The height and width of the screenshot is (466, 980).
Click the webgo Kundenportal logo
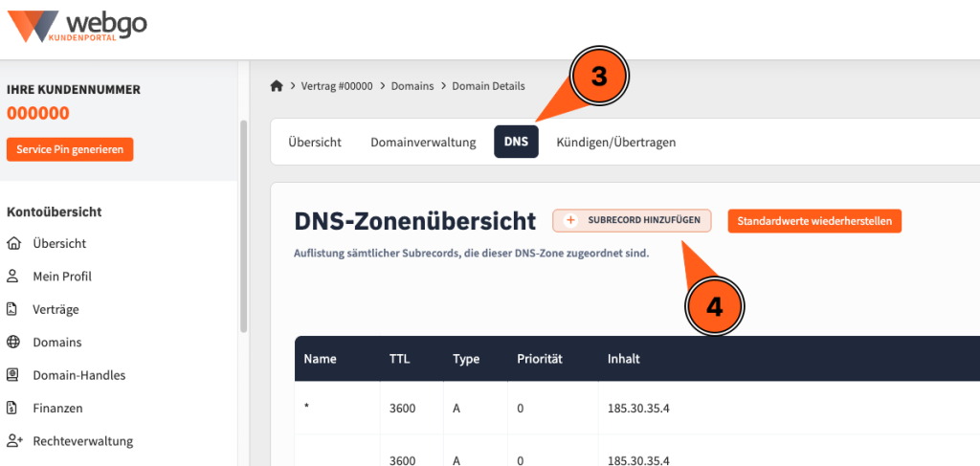coord(77,26)
